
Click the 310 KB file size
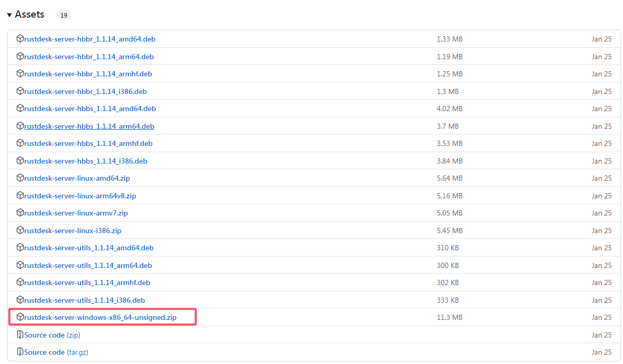pyautogui.click(x=448, y=248)
